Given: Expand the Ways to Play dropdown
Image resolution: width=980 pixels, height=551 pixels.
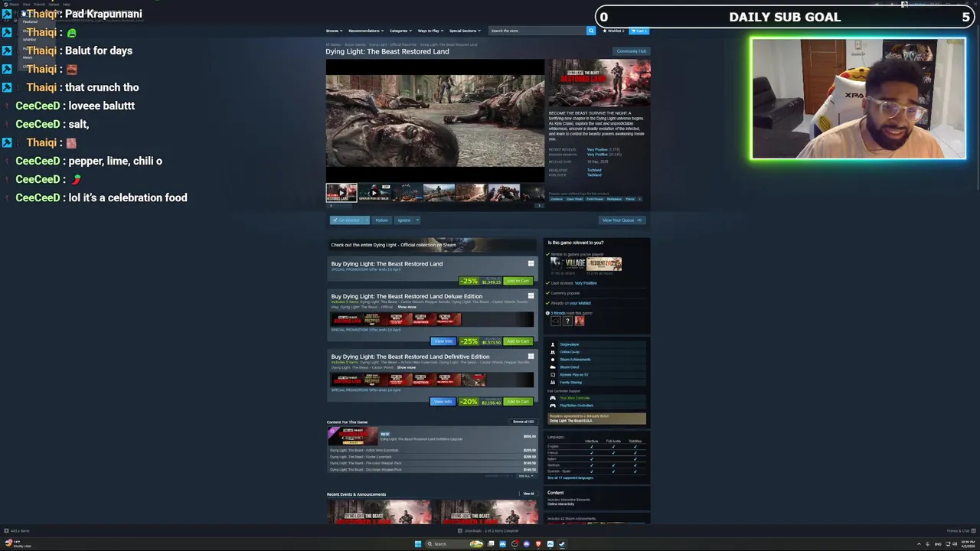Looking at the screenshot, I should coord(431,31).
